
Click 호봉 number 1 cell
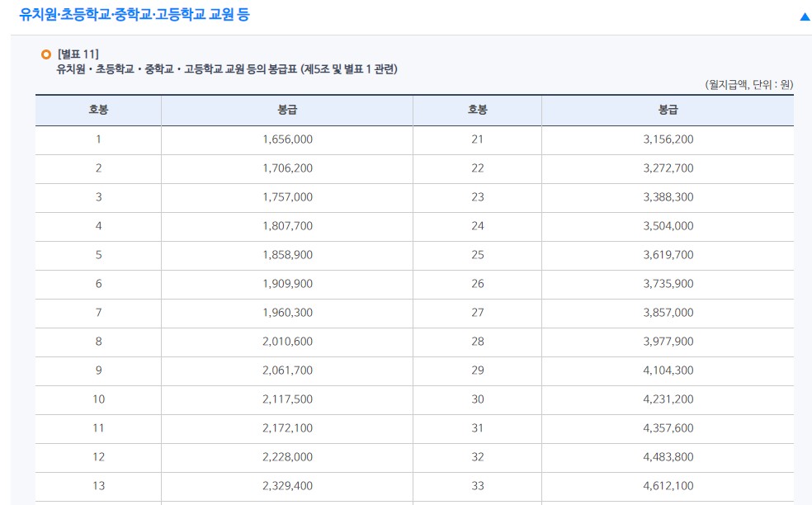point(98,139)
